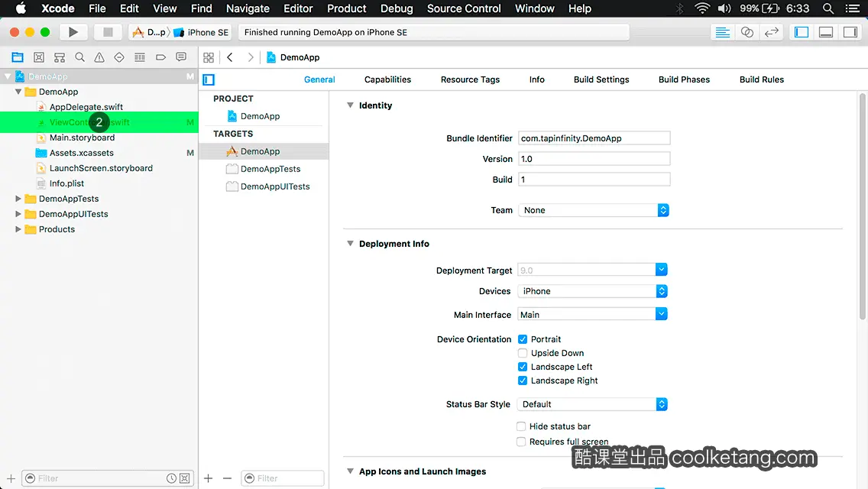868x489 pixels.
Task: Open the Source Control navigator icon
Action: coord(39,57)
